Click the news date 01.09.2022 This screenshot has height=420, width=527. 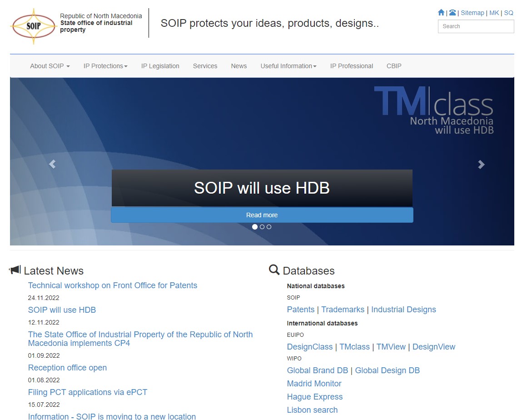click(44, 356)
